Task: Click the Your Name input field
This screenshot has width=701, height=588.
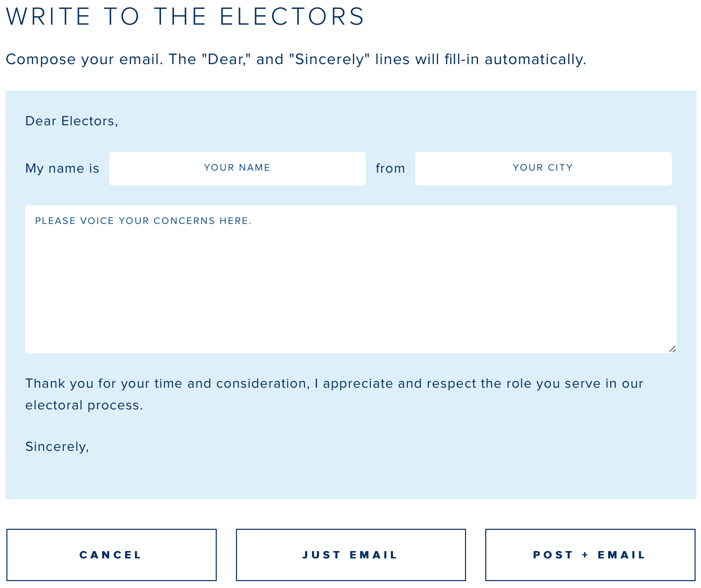Action: [237, 168]
